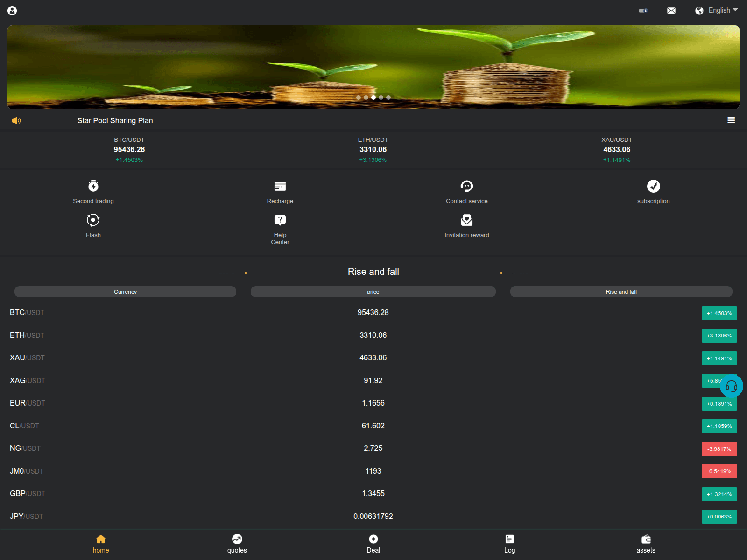Image resolution: width=747 pixels, height=560 pixels.
Task: Click the announcement speaker icon
Action: pyautogui.click(x=16, y=120)
